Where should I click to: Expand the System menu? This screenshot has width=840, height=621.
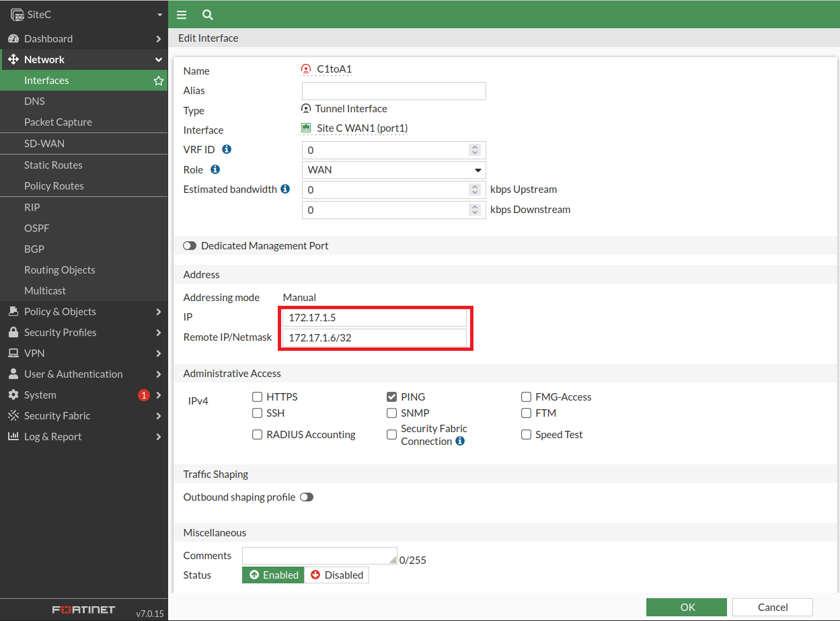pos(159,395)
